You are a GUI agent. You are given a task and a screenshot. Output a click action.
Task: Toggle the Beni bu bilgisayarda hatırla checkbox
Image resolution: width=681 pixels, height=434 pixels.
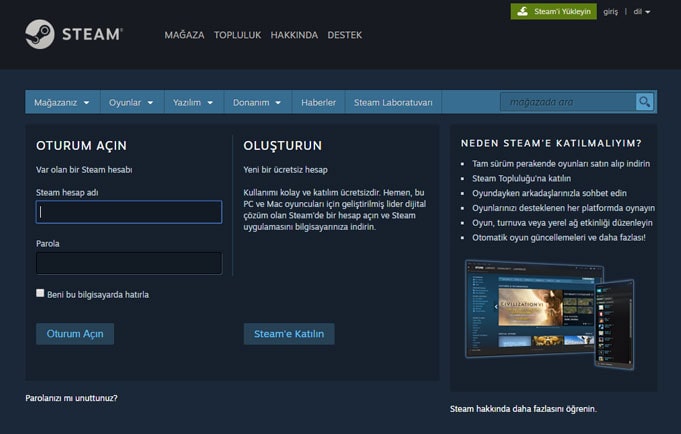point(40,293)
